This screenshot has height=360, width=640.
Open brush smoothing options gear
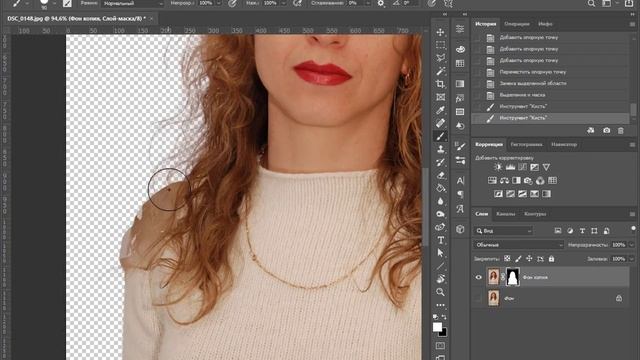[380, 4]
